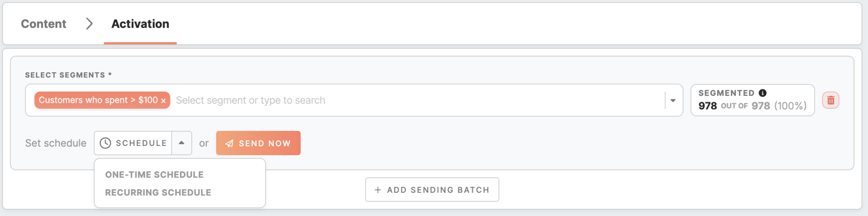Click the plus icon on Add Sending Batch

[378, 190]
